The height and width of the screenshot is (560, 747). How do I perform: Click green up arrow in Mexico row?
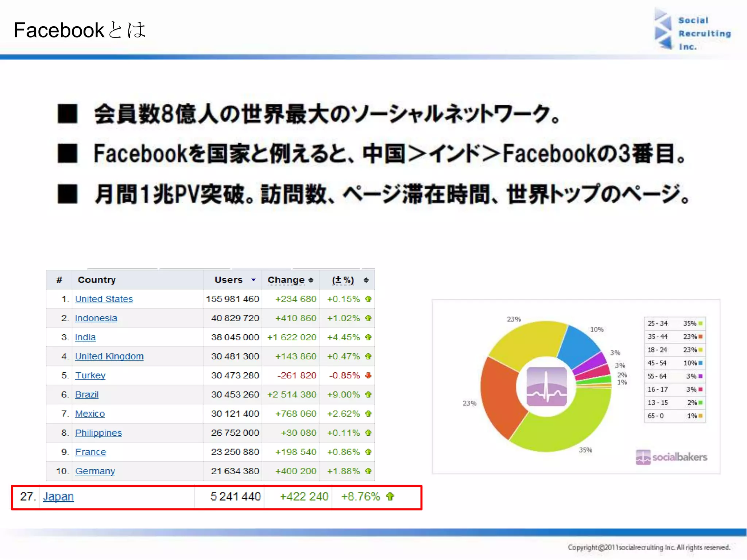pyautogui.click(x=368, y=414)
